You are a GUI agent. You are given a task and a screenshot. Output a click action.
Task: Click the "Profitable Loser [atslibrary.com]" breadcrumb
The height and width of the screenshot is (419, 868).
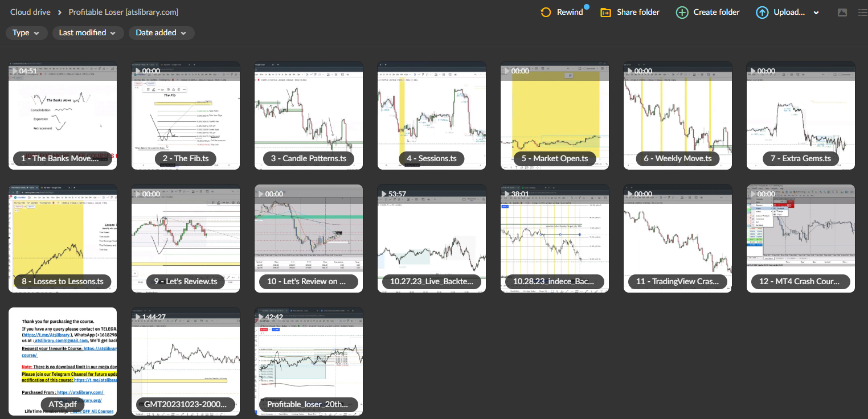tap(122, 11)
